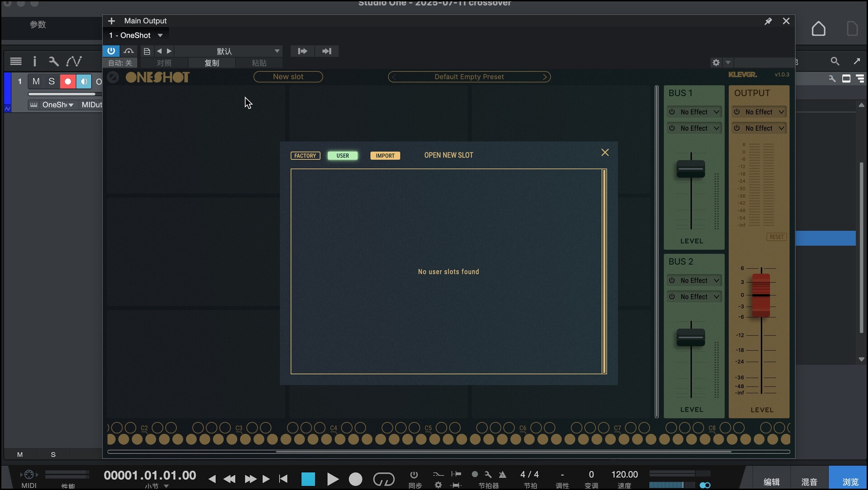Open the inspector info icon

coord(35,61)
